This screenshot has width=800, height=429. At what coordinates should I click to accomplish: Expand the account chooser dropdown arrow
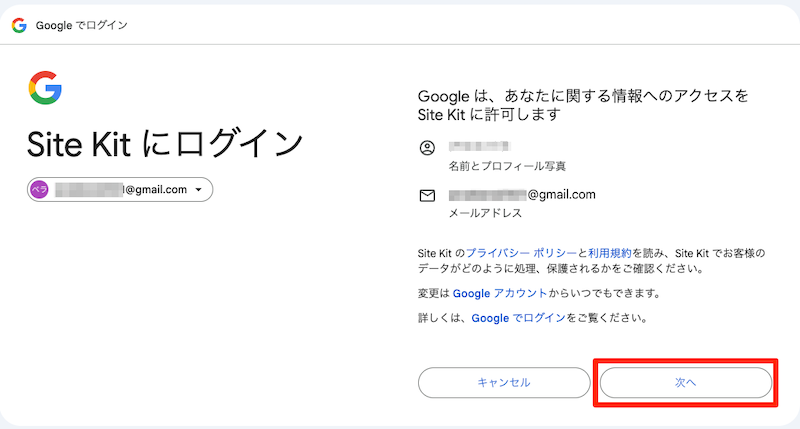pos(198,190)
